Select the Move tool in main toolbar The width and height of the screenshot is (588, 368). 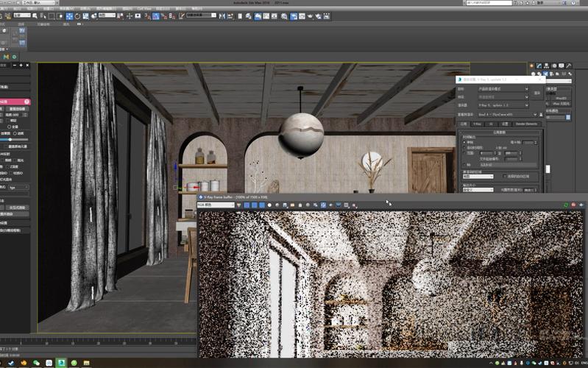tap(69, 15)
